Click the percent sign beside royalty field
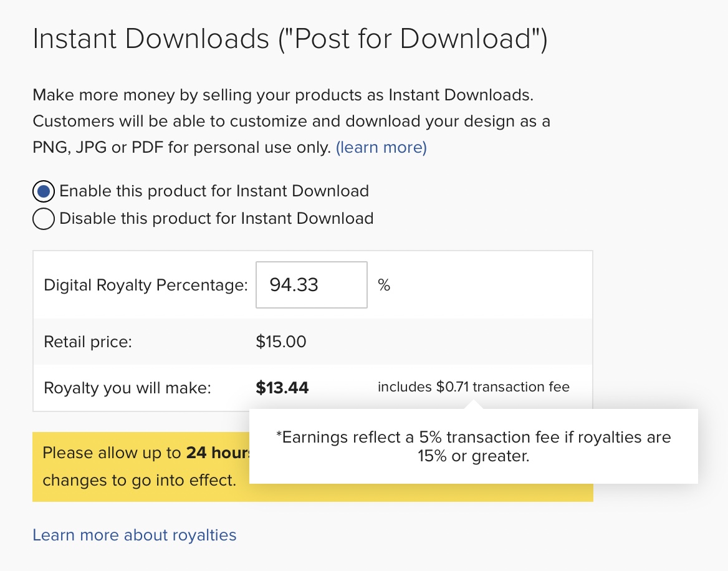Screen dimensions: 728x571 click(384, 285)
